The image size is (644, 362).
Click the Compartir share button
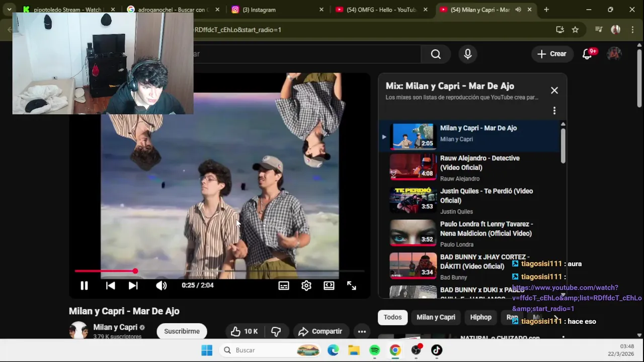click(x=320, y=331)
